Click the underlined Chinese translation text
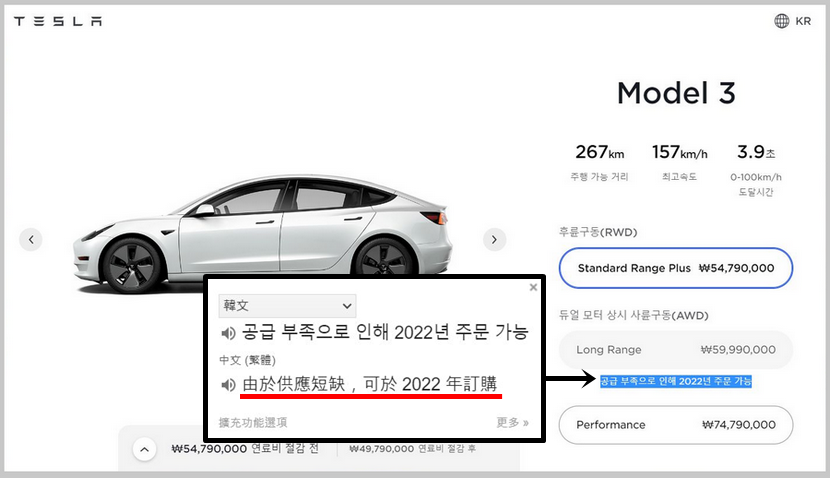Screen dimensions: 830x478 (x=370, y=385)
